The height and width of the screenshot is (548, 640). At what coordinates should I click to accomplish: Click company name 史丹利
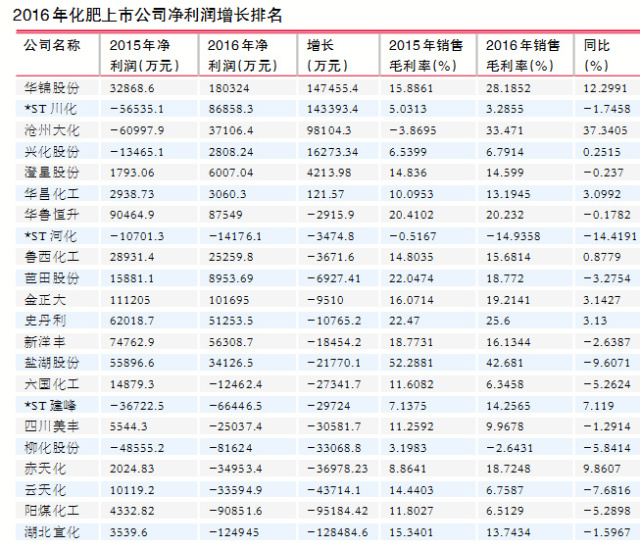45,321
